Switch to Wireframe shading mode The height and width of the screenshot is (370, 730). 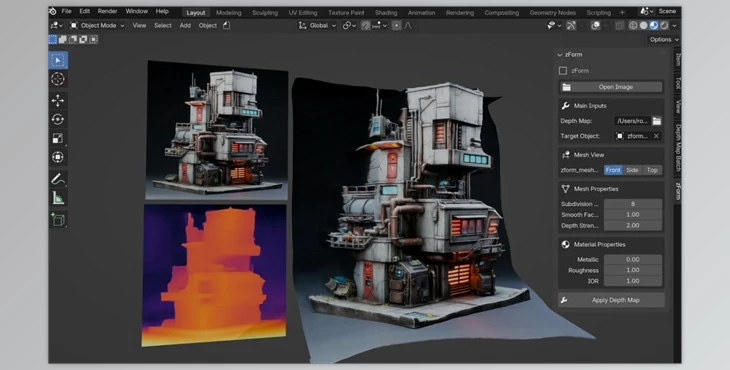(633, 26)
